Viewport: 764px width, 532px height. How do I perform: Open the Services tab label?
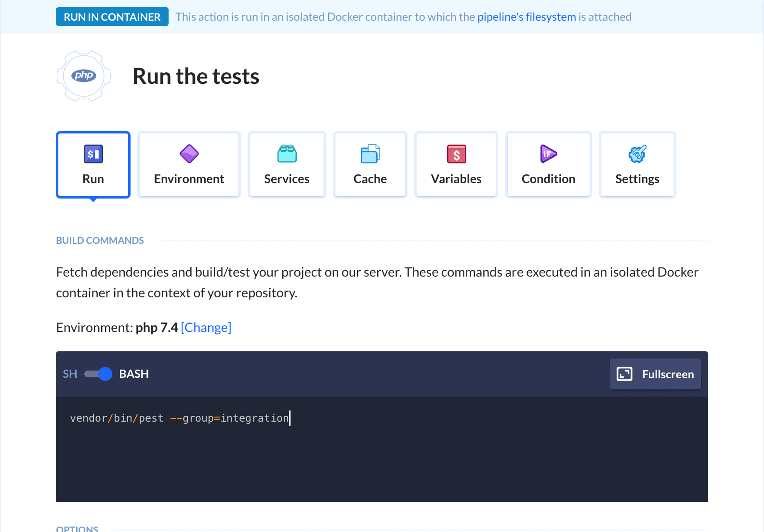coord(287,179)
